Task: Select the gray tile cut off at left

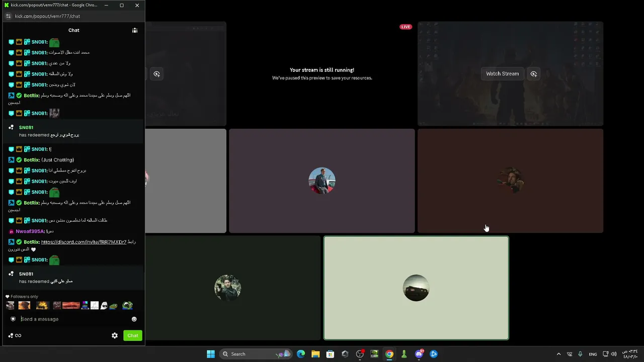Action: coord(186,181)
